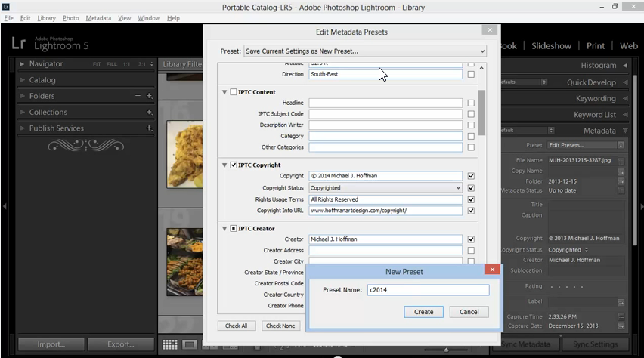644x358 pixels.
Task: Check the IPTC Subject Code checkbox
Action: pos(471,114)
